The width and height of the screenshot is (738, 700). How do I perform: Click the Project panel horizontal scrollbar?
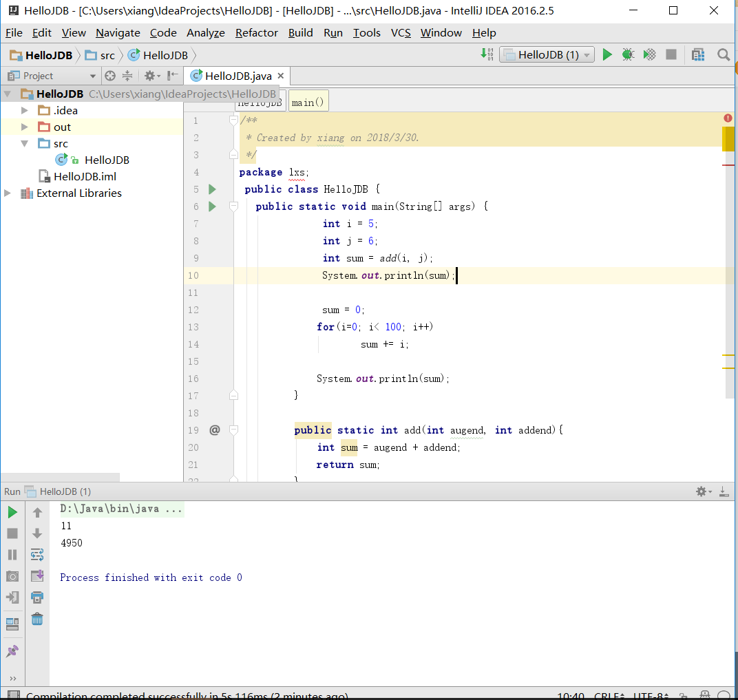(x=61, y=477)
